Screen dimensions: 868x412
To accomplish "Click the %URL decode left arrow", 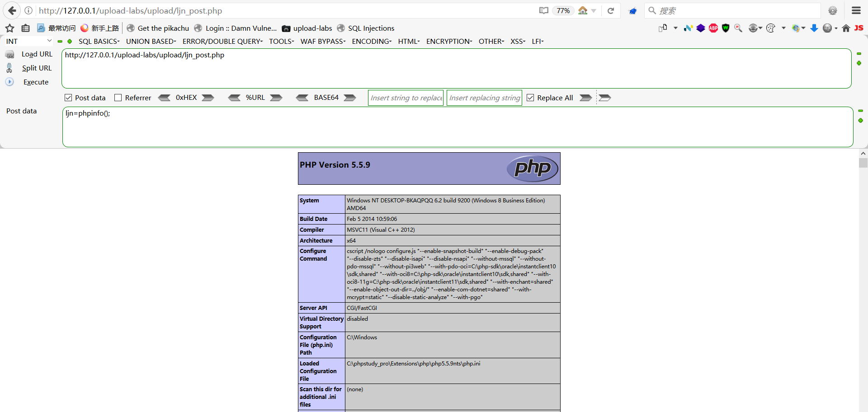I will (234, 98).
